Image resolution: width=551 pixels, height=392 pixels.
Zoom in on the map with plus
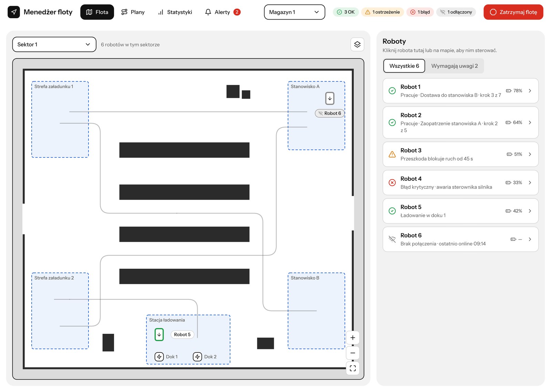tap(353, 338)
